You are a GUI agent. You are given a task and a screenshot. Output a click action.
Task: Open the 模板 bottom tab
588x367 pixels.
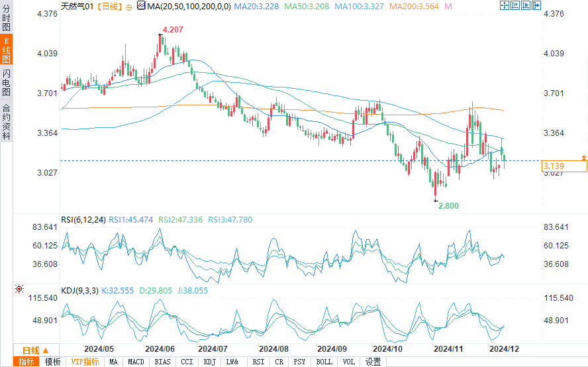(x=52, y=362)
